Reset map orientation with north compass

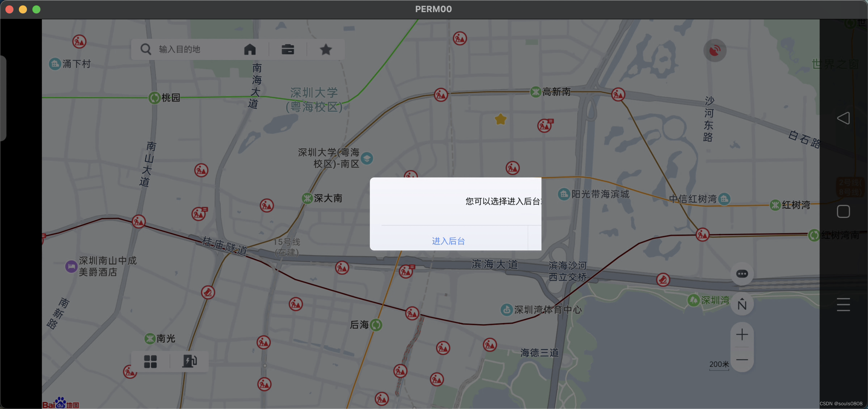[x=742, y=304]
